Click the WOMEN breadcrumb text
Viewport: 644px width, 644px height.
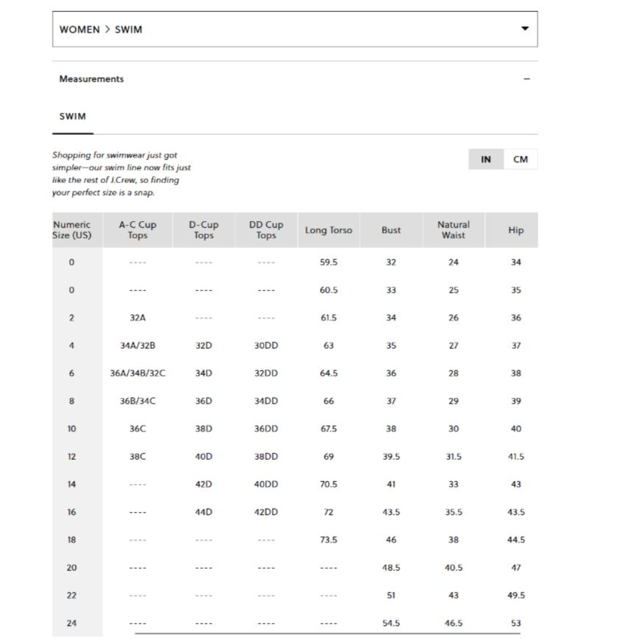point(80,30)
